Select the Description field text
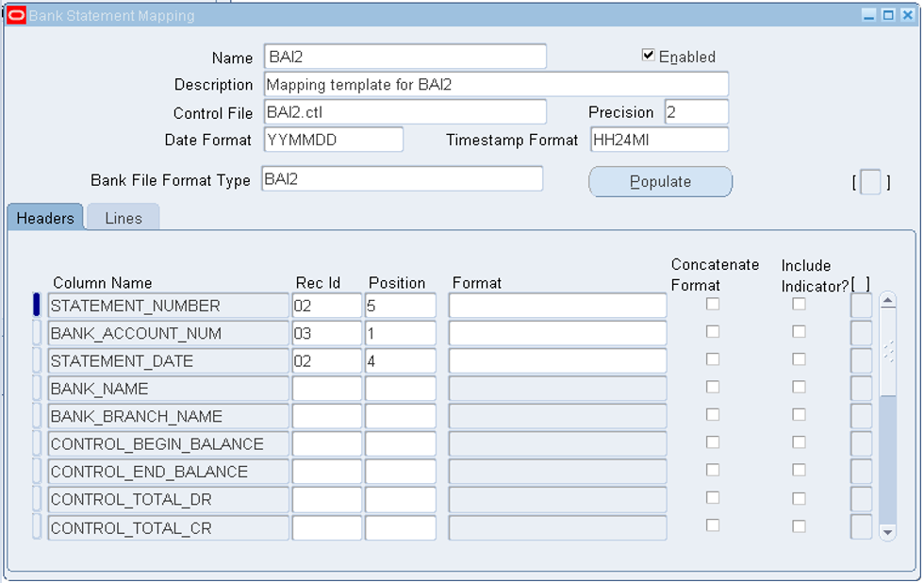 click(x=495, y=84)
